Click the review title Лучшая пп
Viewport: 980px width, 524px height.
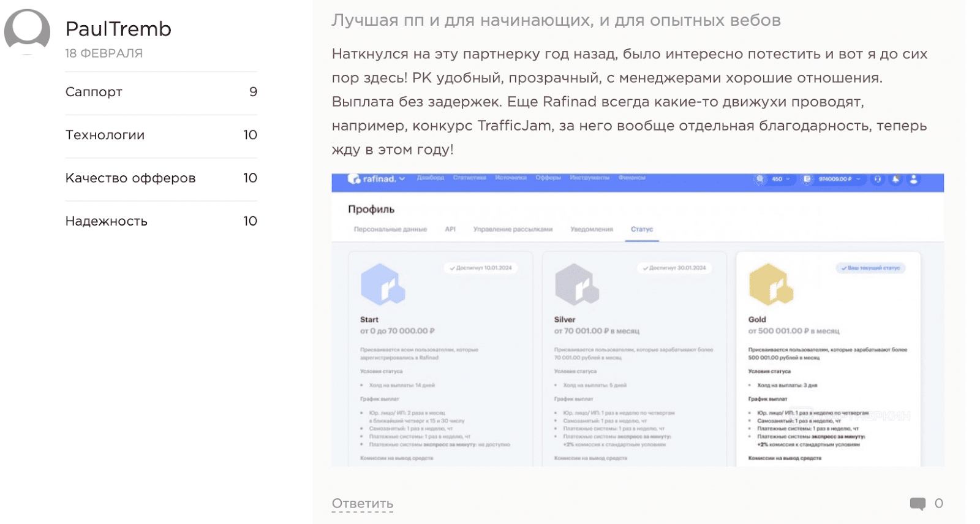coord(556,20)
